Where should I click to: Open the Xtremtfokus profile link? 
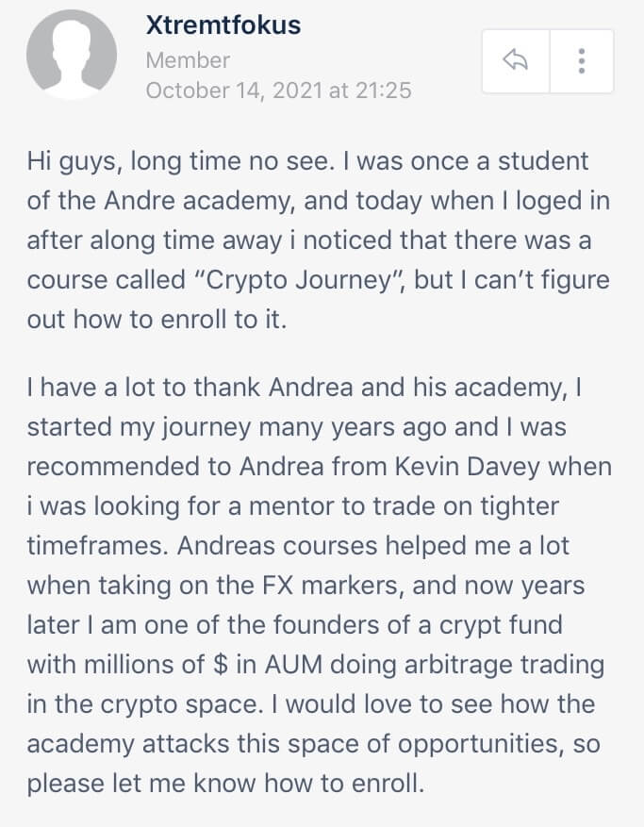coord(223,25)
